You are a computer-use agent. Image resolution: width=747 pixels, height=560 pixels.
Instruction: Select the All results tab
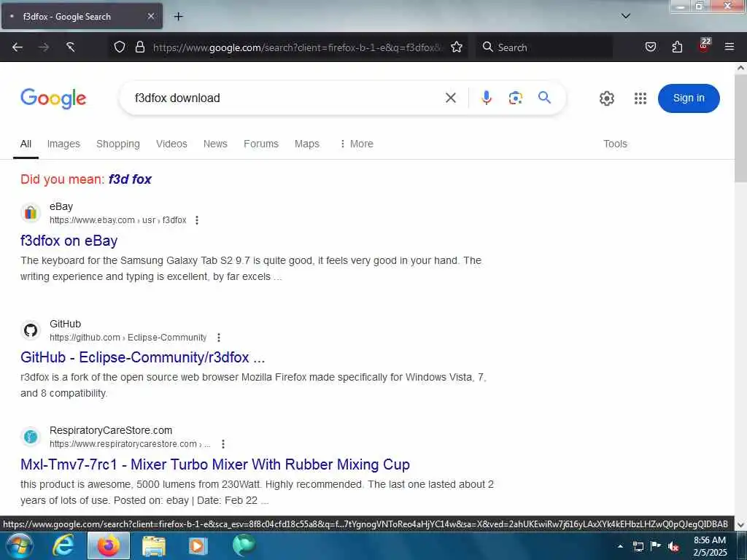click(26, 144)
